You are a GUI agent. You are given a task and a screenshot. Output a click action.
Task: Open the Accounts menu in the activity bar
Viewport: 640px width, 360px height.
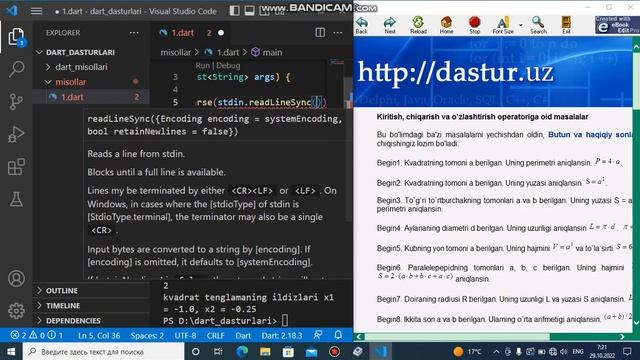point(16,279)
